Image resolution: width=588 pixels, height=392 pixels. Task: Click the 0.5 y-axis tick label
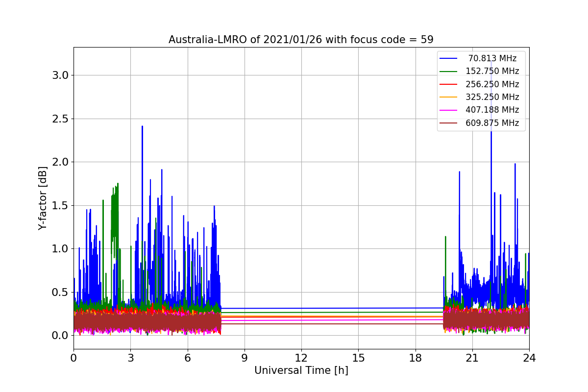click(61, 292)
